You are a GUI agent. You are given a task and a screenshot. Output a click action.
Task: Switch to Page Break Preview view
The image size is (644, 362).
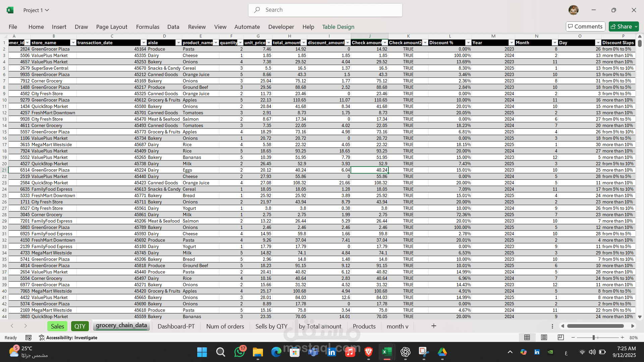tap(560, 338)
